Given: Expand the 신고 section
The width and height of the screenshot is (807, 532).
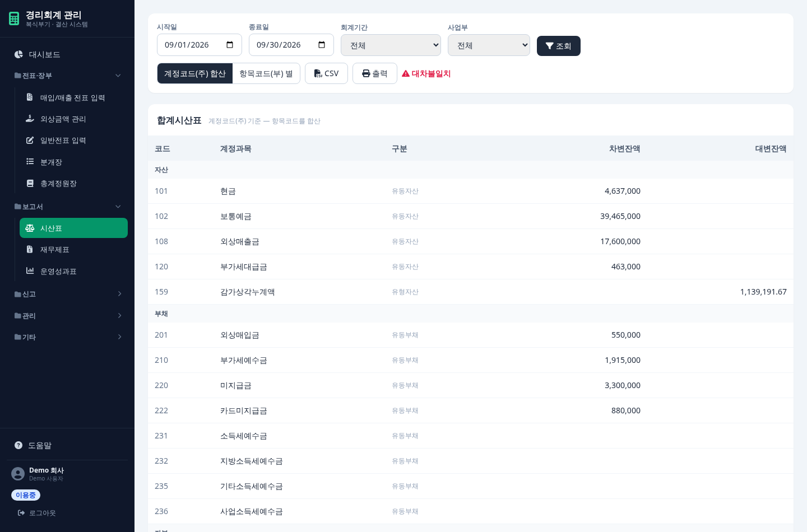Looking at the screenshot, I should 67,294.
